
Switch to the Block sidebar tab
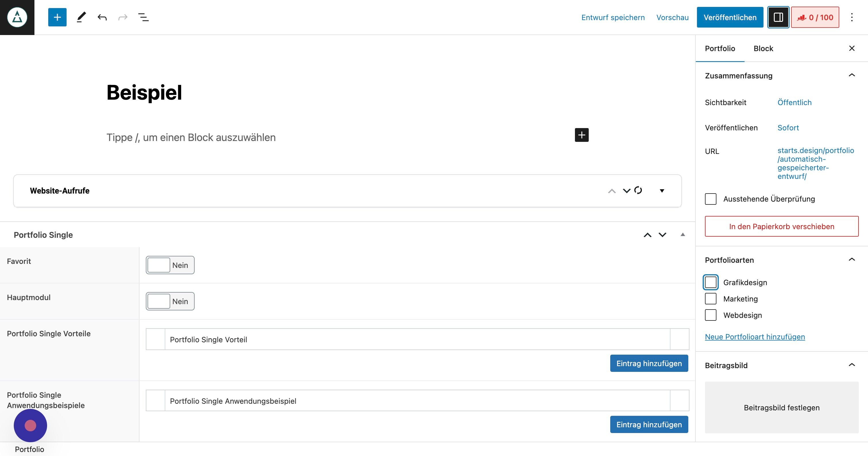click(x=763, y=49)
